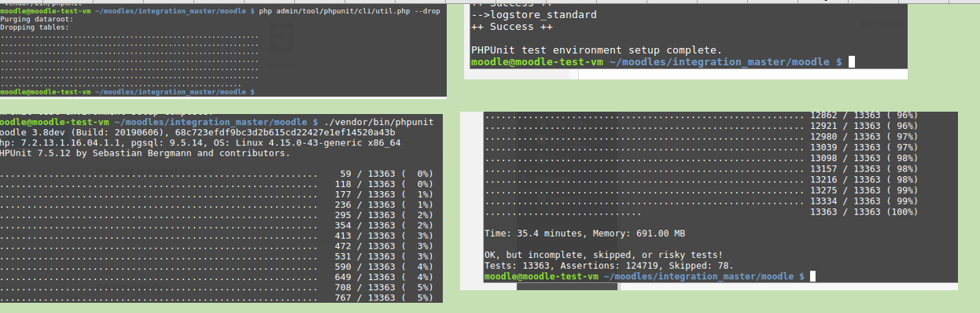Click the '295 / 13363 ( 2%)' progress row
Viewport: 980px width, 313px height.
(216, 215)
